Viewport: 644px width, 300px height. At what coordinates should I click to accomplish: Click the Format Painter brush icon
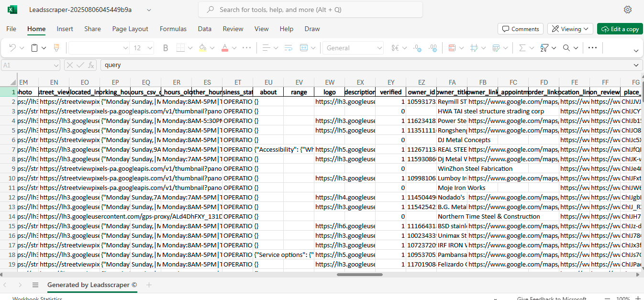point(56,48)
